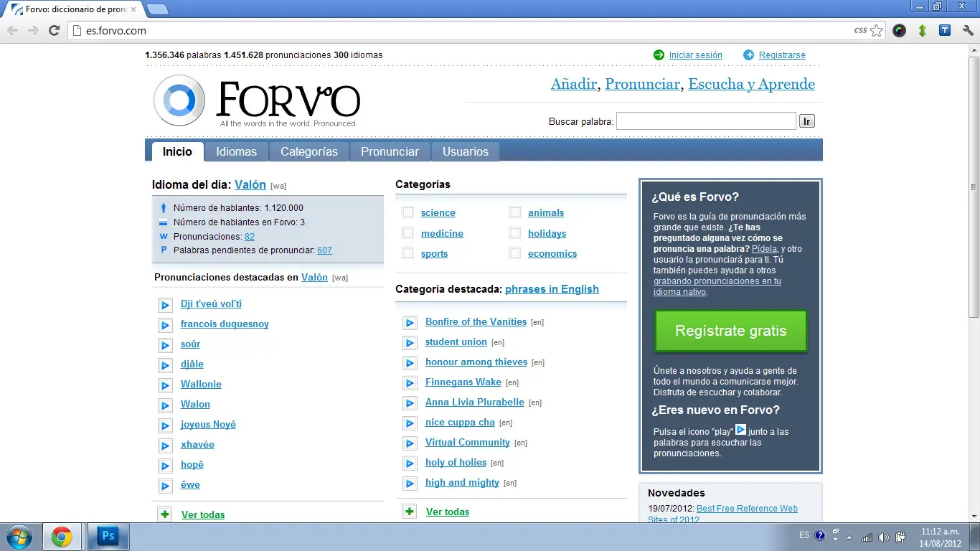Open the Pronunciar tab
Screen dimensions: 980x551
(390, 151)
